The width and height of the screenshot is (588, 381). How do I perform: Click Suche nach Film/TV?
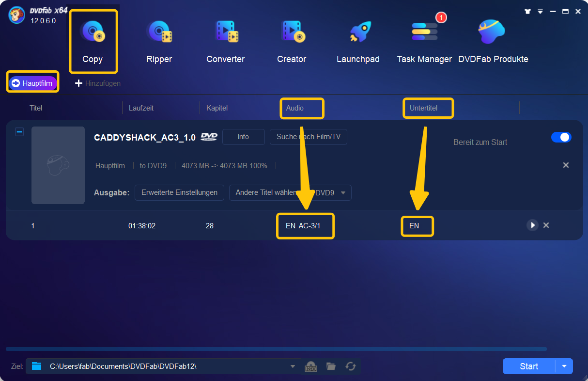(309, 137)
